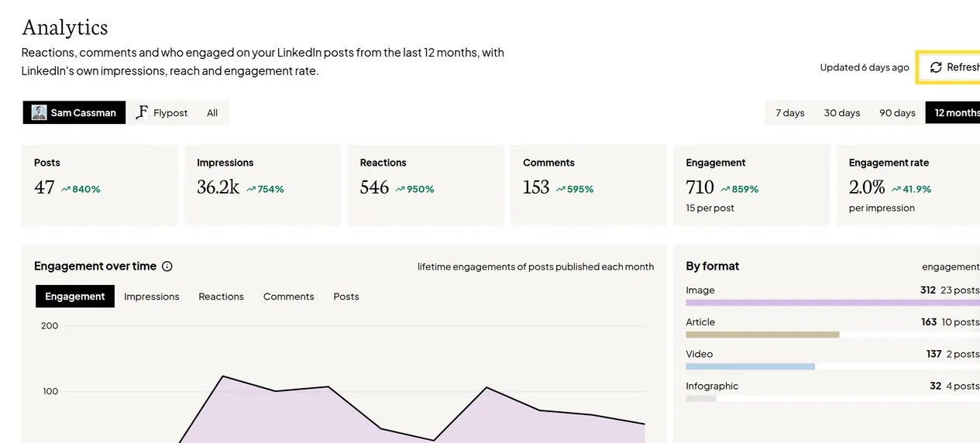
Task: Click the purple Image format bar
Action: pos(833,303)
